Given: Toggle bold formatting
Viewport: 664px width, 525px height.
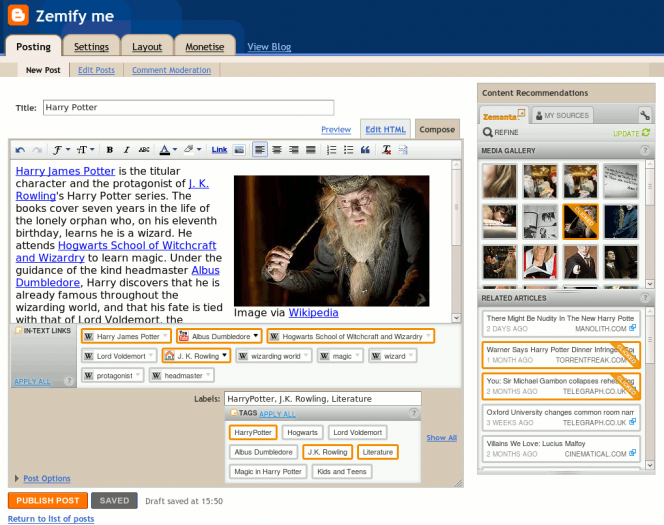Looking at the screenshot, I should click(110, 149).
